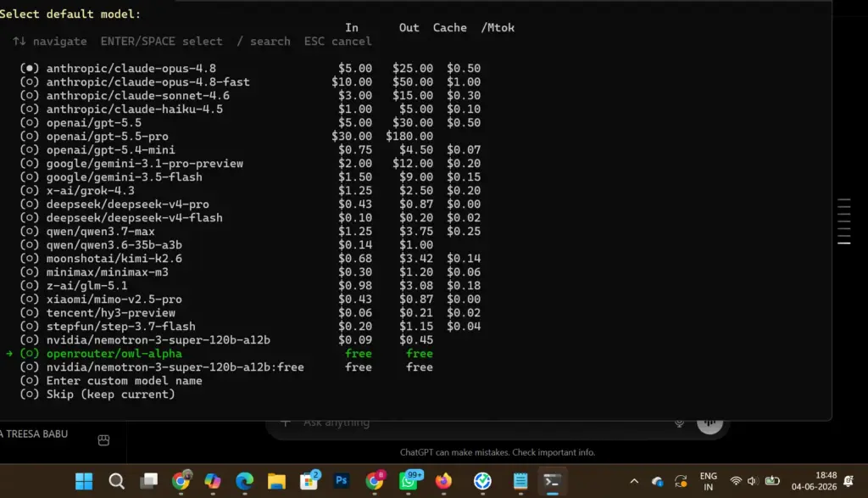Open ENG IN language switcher
The width and height of the screenshot is (868, 498).
click(708, 481)
